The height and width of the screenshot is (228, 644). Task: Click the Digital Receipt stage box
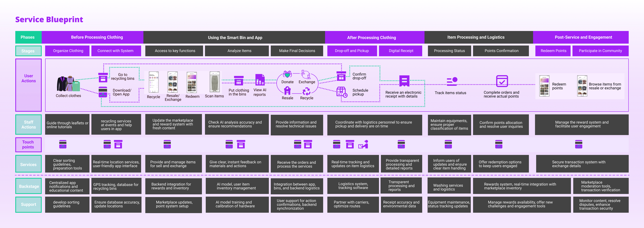(401, 51)
